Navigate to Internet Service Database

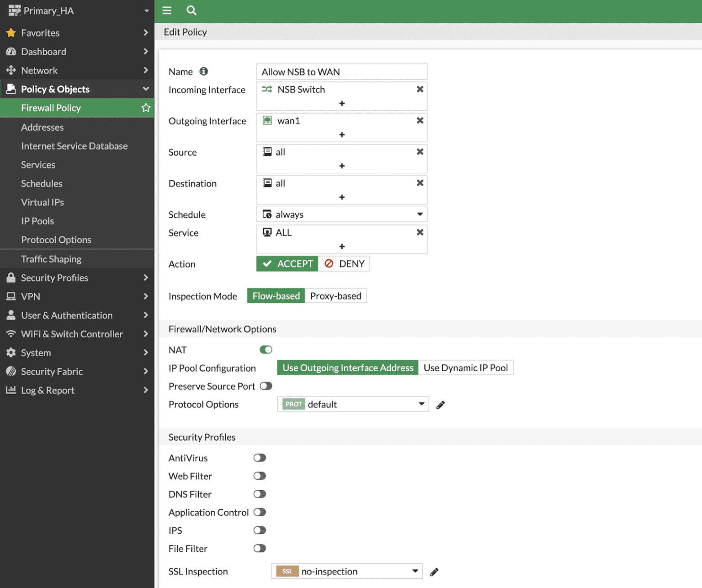(74, 146)
